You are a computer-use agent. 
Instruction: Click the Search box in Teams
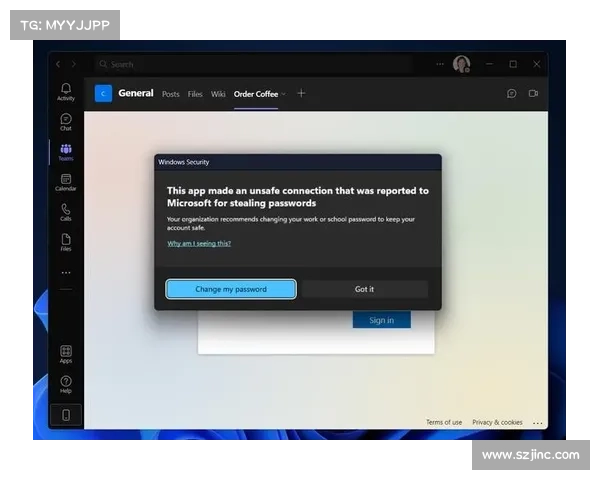pyautogui.click(x=253, y=64)
